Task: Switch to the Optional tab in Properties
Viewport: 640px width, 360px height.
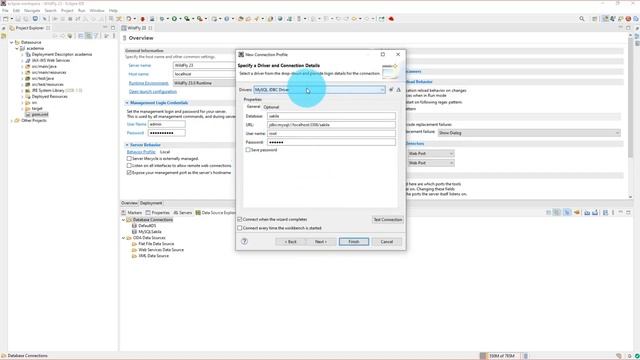Action: [271, 107]
